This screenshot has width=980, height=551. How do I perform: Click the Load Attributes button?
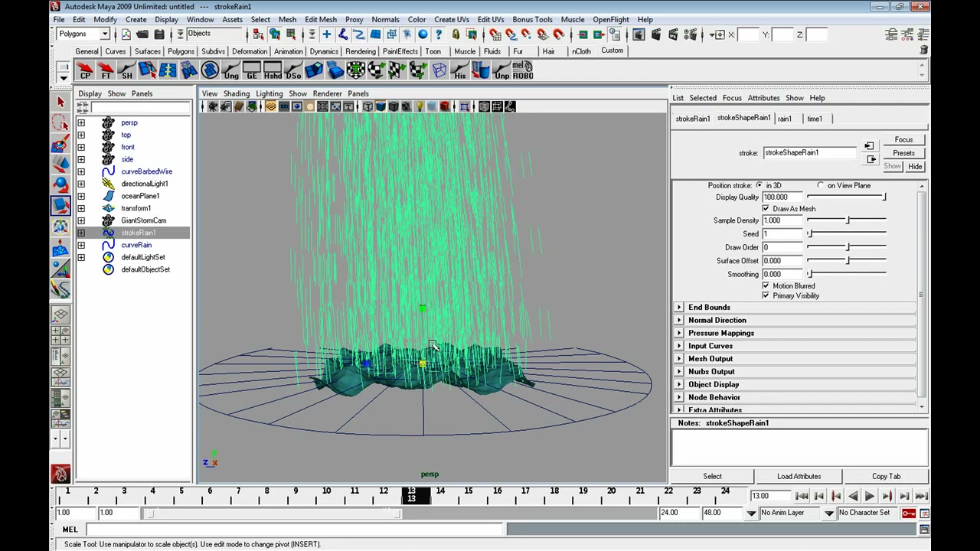799,476
